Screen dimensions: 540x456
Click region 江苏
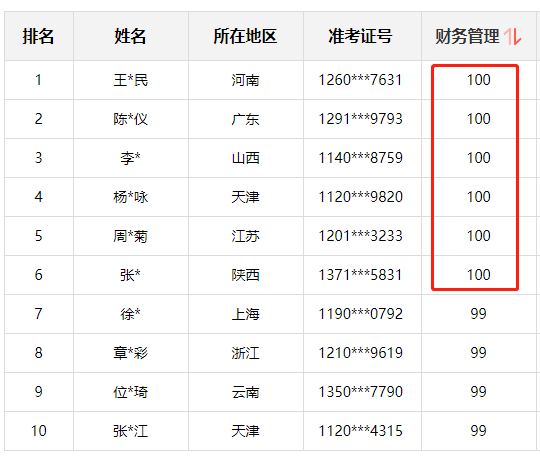(x=246, y=236)
